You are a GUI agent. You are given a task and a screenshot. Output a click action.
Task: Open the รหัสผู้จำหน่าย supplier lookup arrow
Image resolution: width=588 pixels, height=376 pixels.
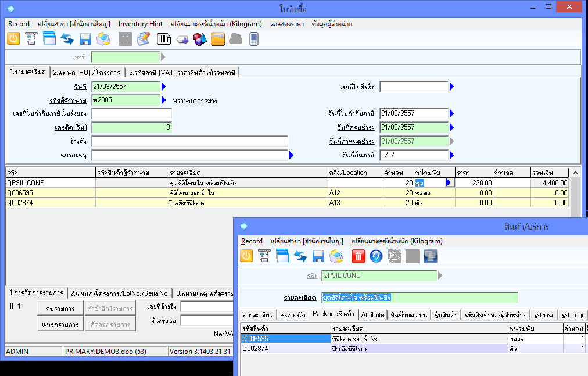tap(163, 100)
